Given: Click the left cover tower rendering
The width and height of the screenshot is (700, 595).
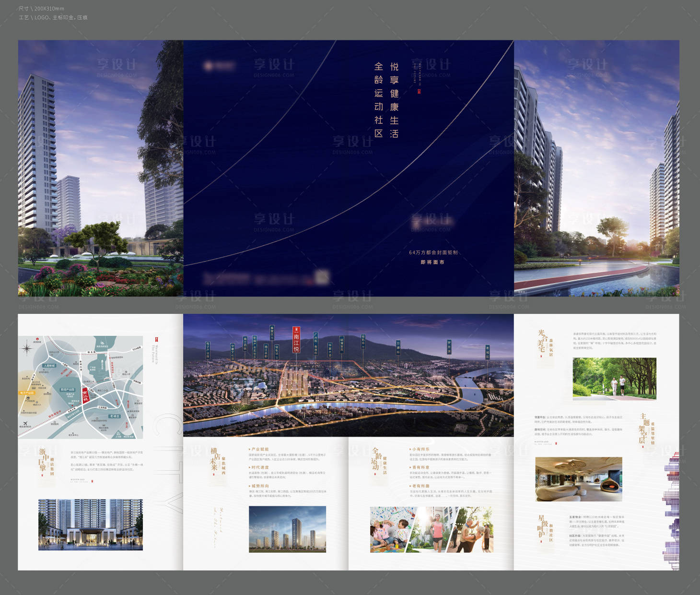Looking at the screenshot, I should pyautogui.click(x=101, y=168).
